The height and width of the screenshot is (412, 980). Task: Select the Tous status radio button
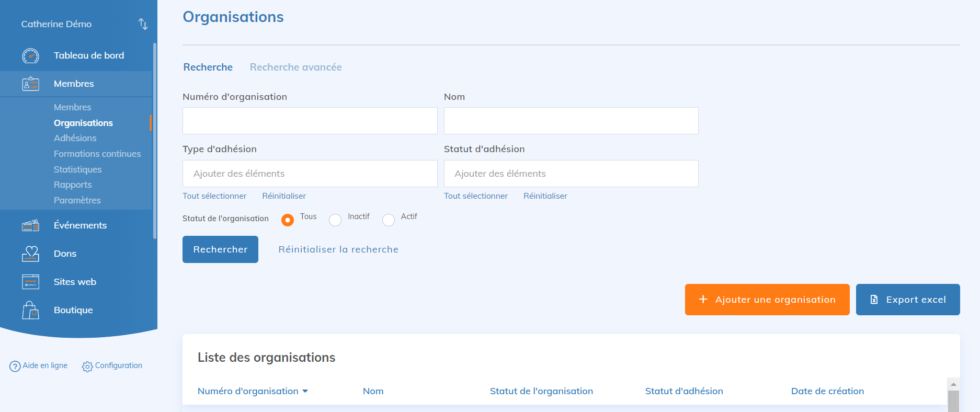pos(287,220)
